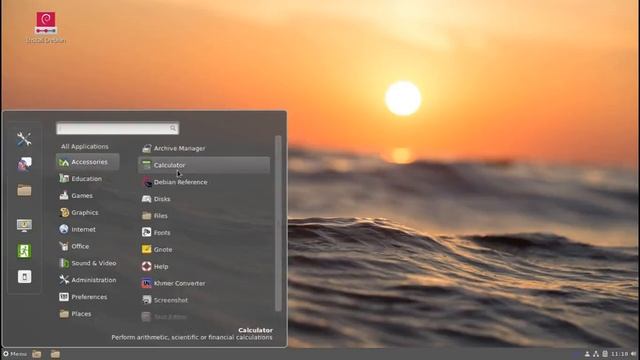The width and height of the screenshot is (640, 360).
Task: Click the volume speaker icon in tray
Action: pyautogui.click(x=633, y=354)
